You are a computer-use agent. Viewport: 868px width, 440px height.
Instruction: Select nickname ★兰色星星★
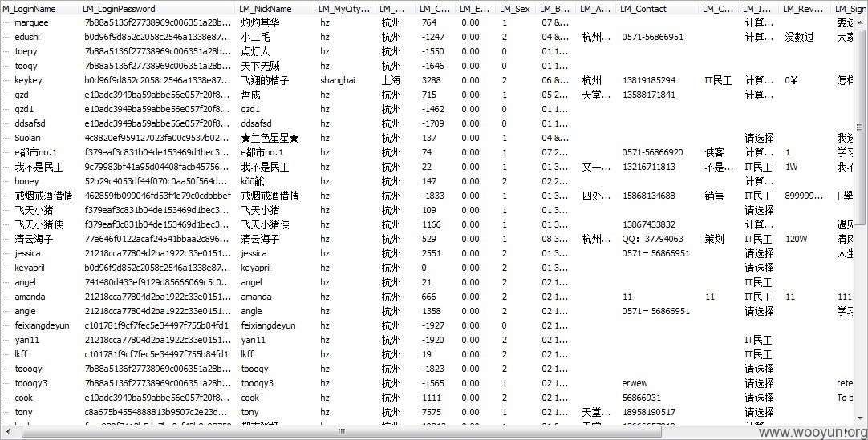[x=270, y=138]
